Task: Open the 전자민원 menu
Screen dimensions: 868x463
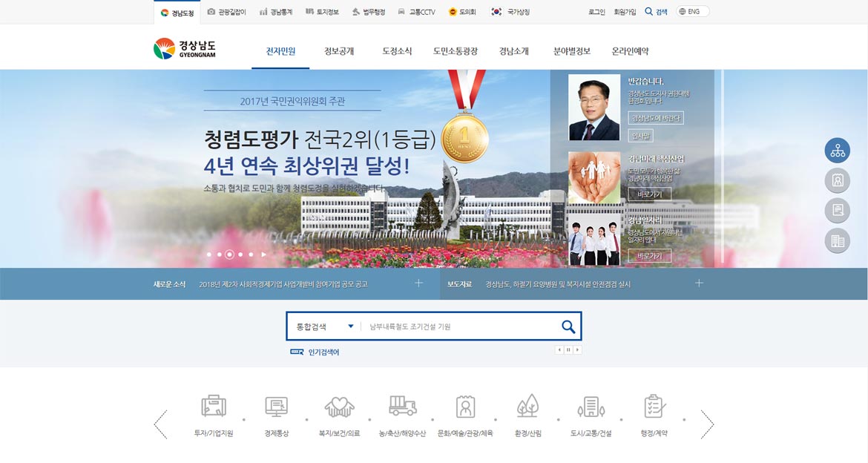Action: tap(280, 51)
